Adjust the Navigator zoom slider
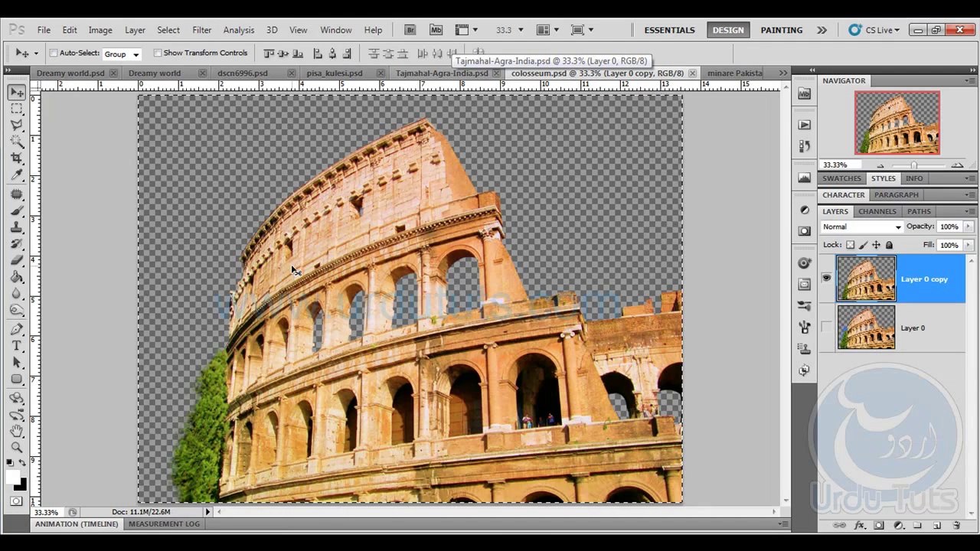Viewport: 980px width, 551px height. coord(913,165)
